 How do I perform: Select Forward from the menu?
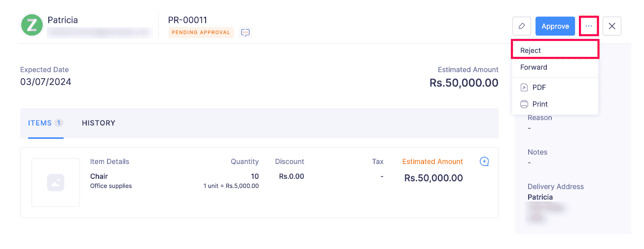pos(555,67)
